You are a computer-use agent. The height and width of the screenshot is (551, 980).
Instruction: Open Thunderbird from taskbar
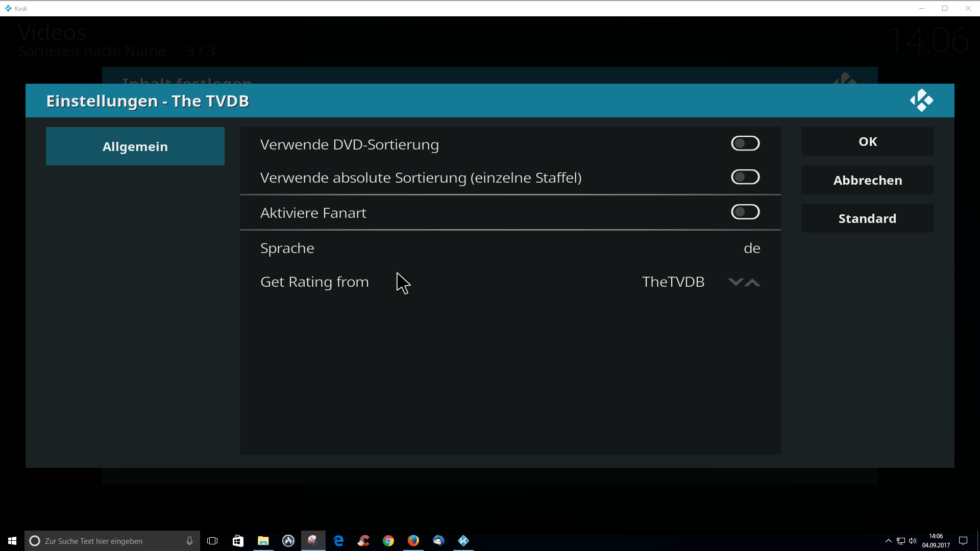[438, 541]
